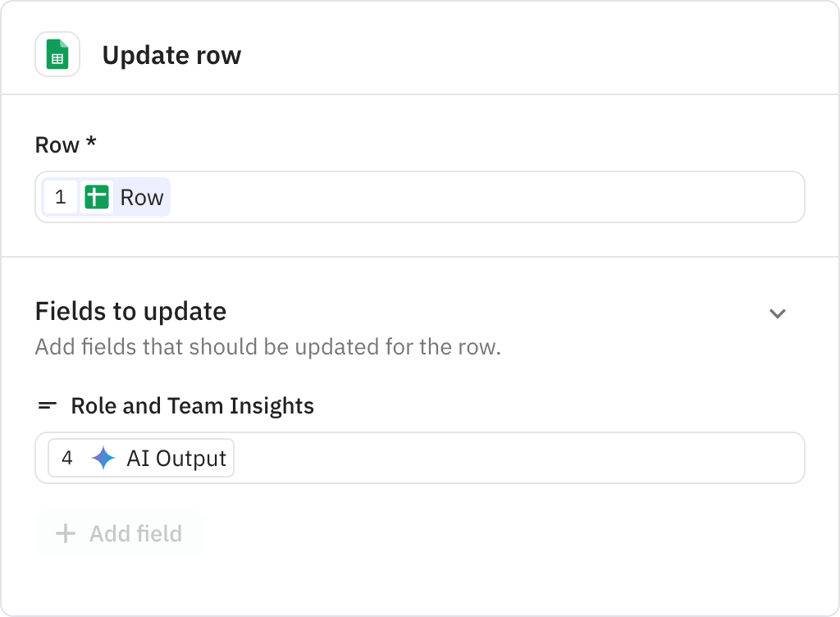Click the step number 1 badge
The image size is (840, 617).
click(60, 197)
